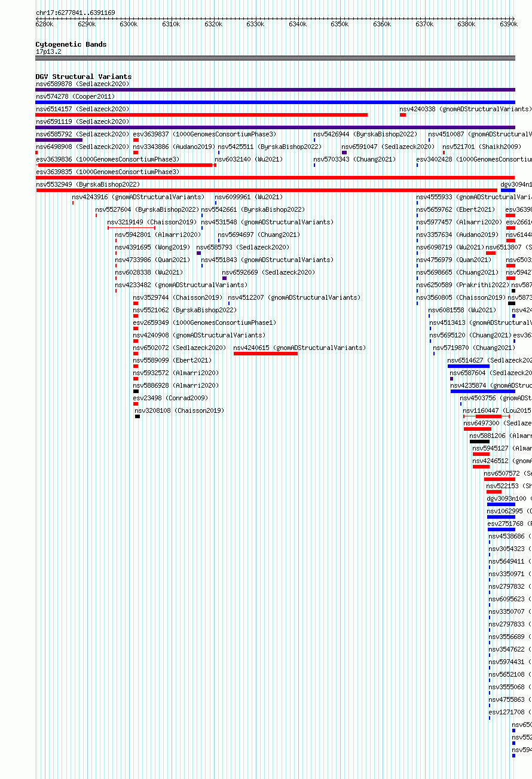Click the nsv6589878 (Sedlazeck2020) variant label
532x779 pixels.
(82, 84)
